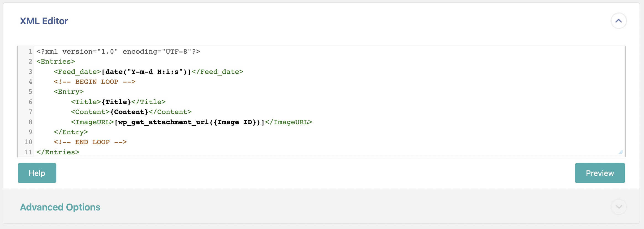Click the Help button

(x=37, y=173)
